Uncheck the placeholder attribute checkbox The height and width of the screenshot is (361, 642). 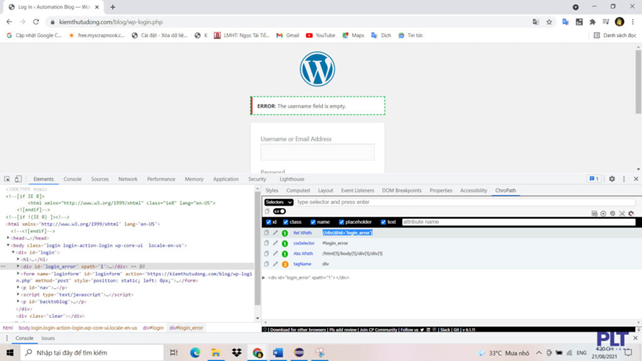coord(341,222)
